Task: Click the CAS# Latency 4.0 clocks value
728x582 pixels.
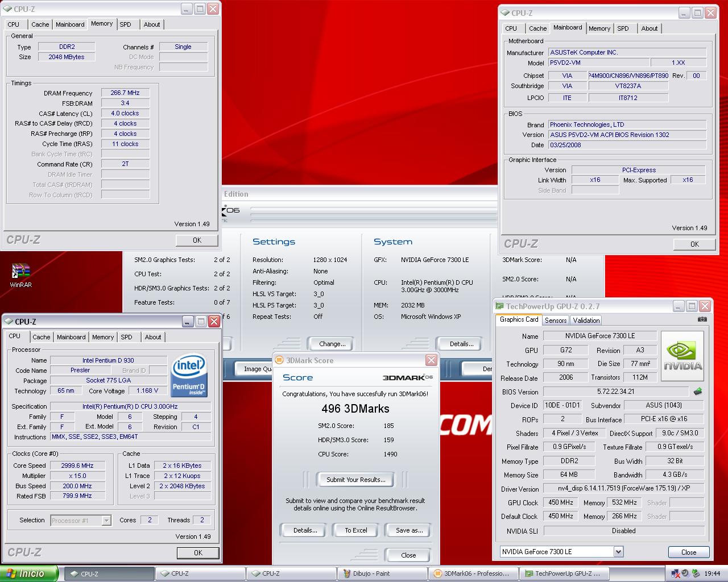Action: click(x=125, y=113)
